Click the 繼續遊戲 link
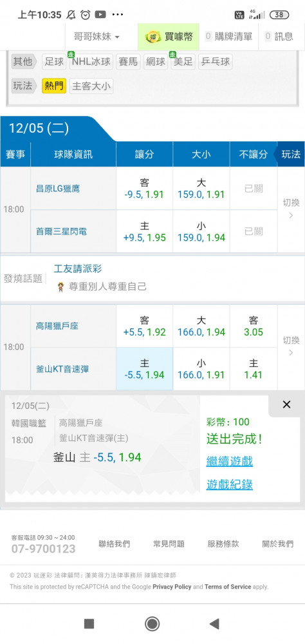The image size is (305, 644). [230, 461]
